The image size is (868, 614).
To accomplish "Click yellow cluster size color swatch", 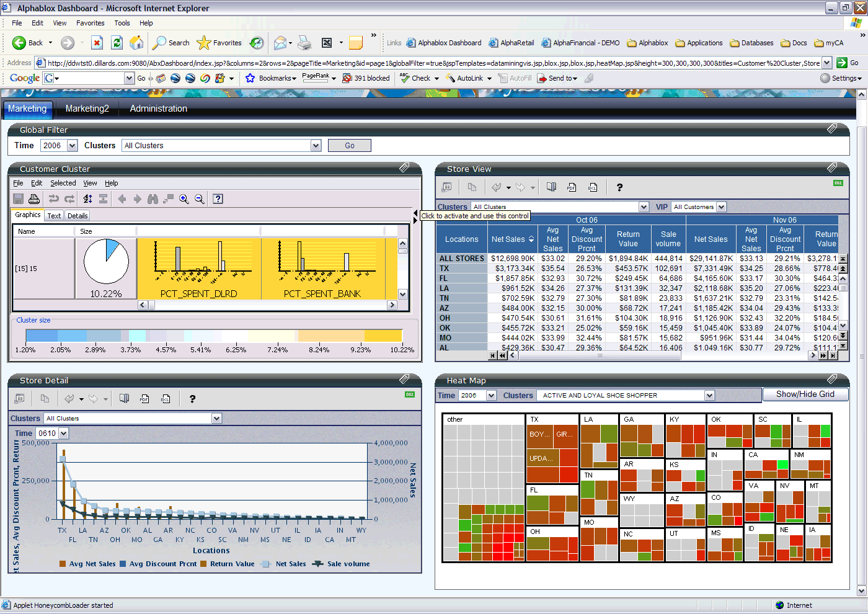I will (383, 336).
